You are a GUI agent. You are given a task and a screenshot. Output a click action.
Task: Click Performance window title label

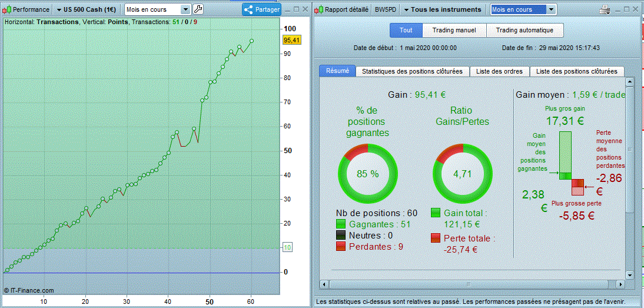pyautogui.click(x=31, y=9)
